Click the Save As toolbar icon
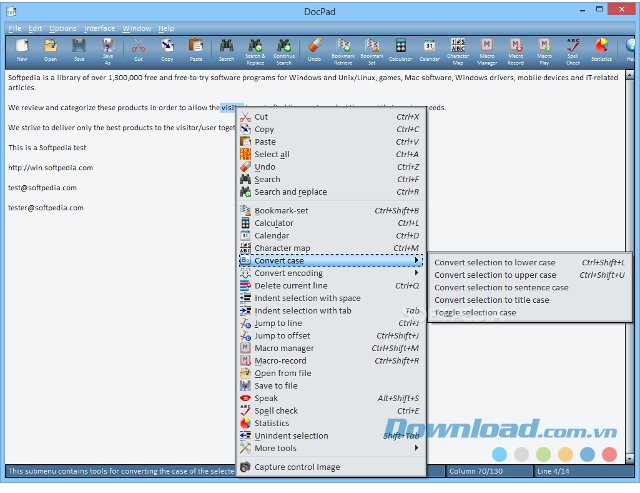The height and width of the screenshot is (493, 640). pyautogui.click(x=107, y=49)
